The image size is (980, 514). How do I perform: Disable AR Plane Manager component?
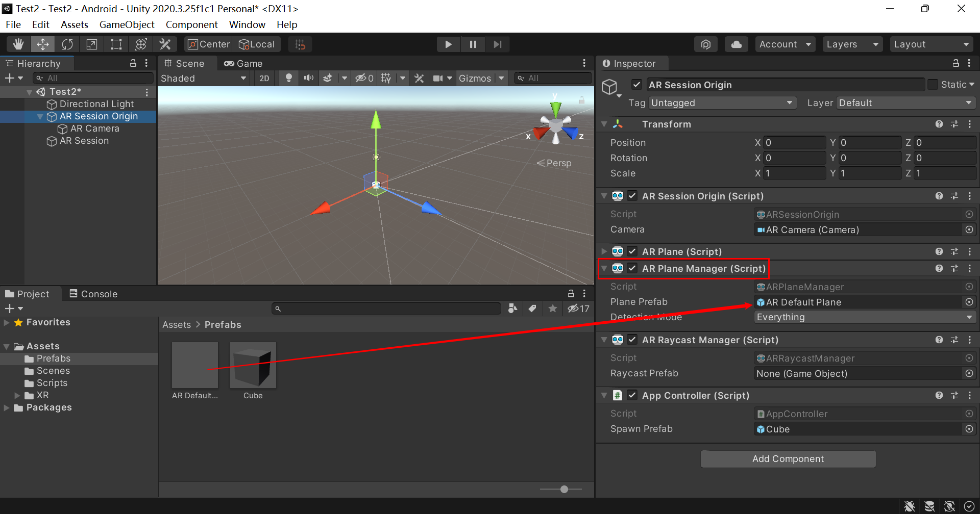[x=632, y=268]
